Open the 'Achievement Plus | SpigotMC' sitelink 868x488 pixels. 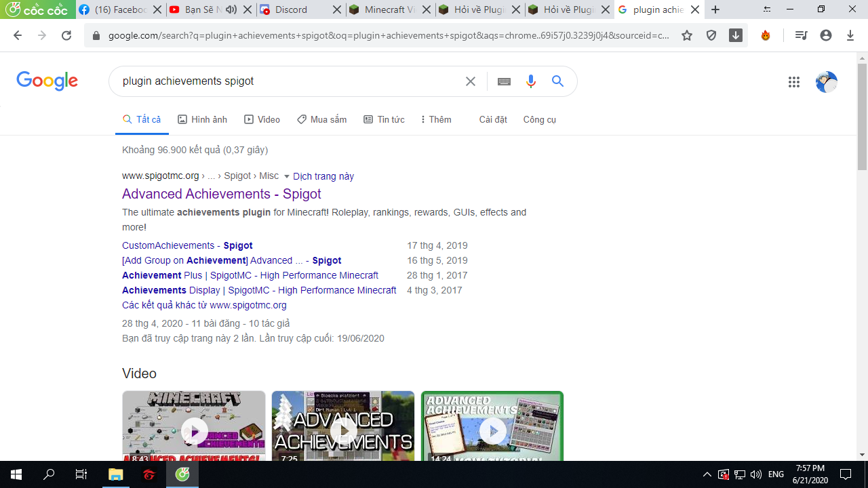250,275
